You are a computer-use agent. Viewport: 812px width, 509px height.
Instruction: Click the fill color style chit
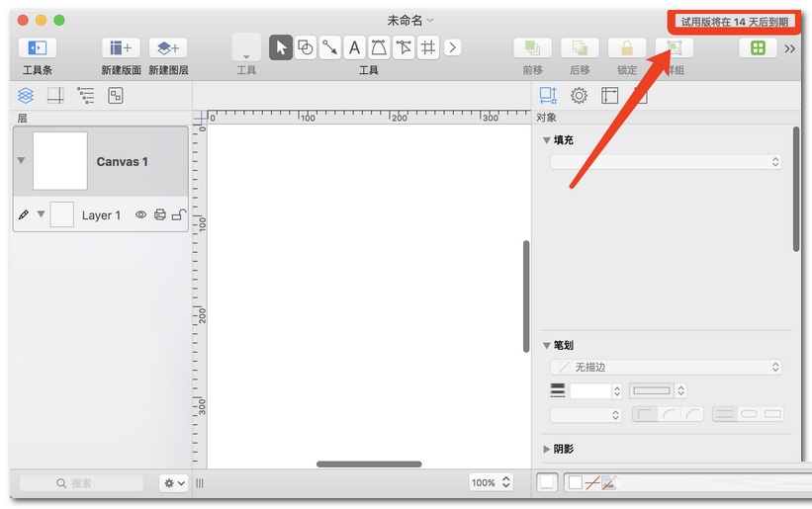click(x=575, y=482)
